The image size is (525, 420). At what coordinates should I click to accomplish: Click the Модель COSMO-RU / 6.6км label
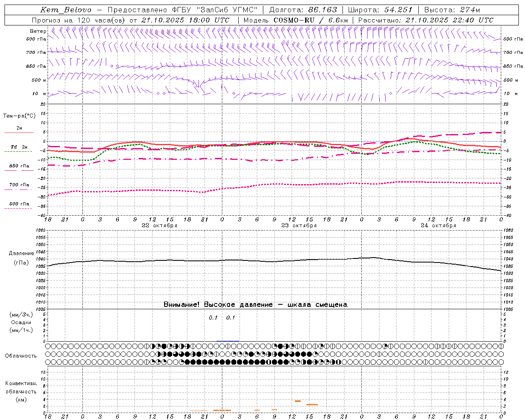pyautogui.click(x=295, y=20)
